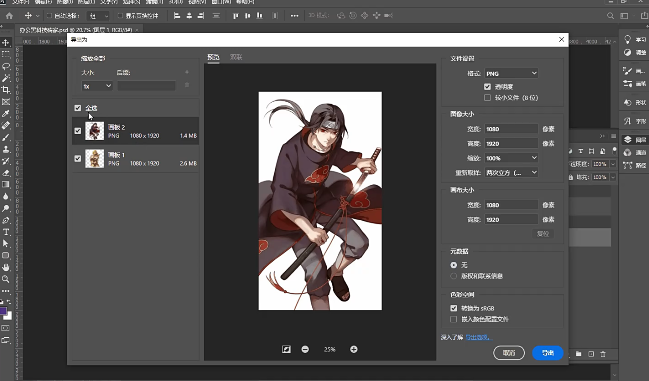Expand the Layers panel fill dropdown arrow

(613, 177)
